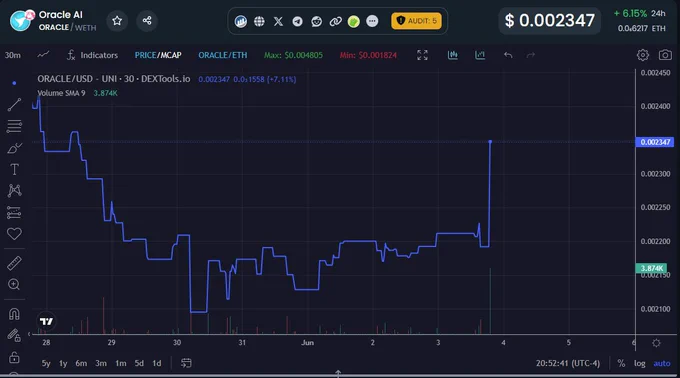This screenshot has width=680, height=378.
Task: Select the brush drawing tool
Action: pyautogui.click(x=14, y=148)
